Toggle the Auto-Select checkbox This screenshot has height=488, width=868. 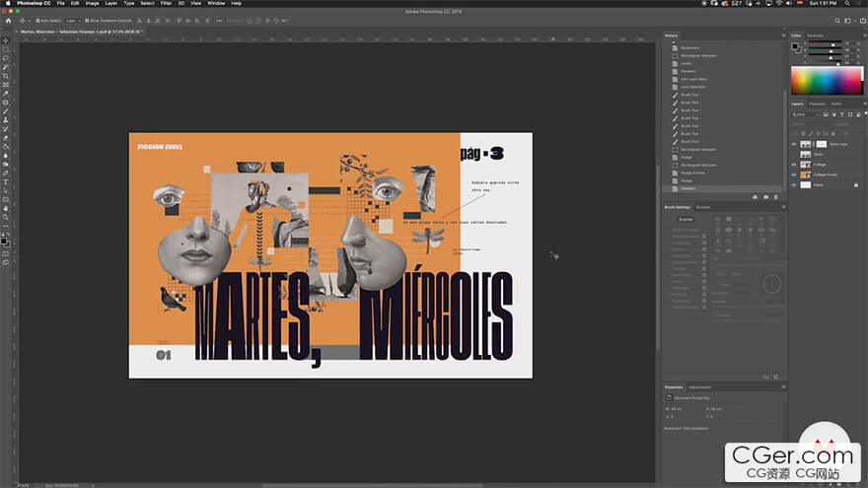pyautogui.click(x=37, y=21)
